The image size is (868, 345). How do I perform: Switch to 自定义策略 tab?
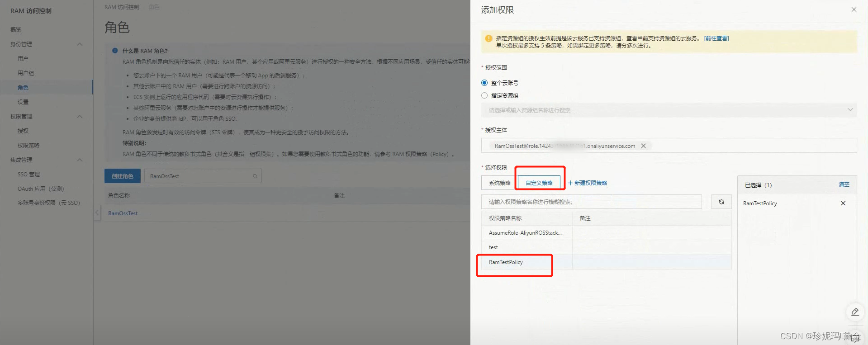[x=539, y=183]
